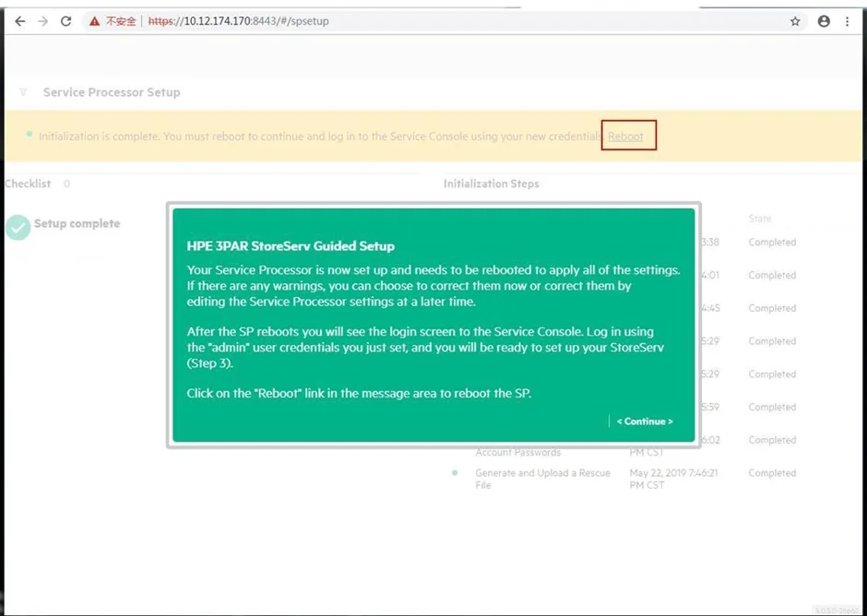Open the browser profile account icon
This screenshot has height=616, width=867.
[824, 21]
